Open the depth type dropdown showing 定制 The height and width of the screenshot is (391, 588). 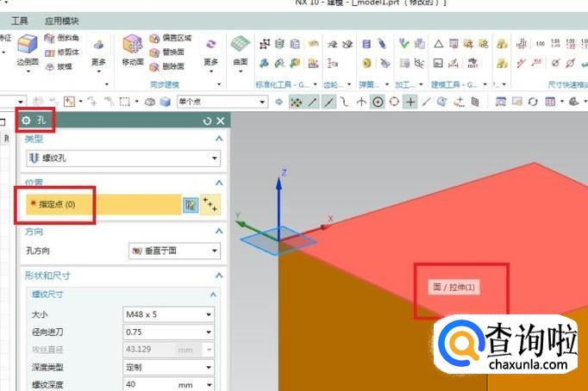[167, 367]
